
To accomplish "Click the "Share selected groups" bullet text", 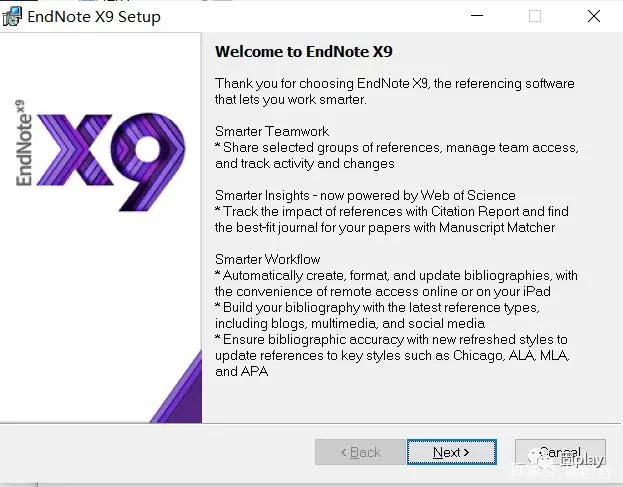I will tap(396, 155).
